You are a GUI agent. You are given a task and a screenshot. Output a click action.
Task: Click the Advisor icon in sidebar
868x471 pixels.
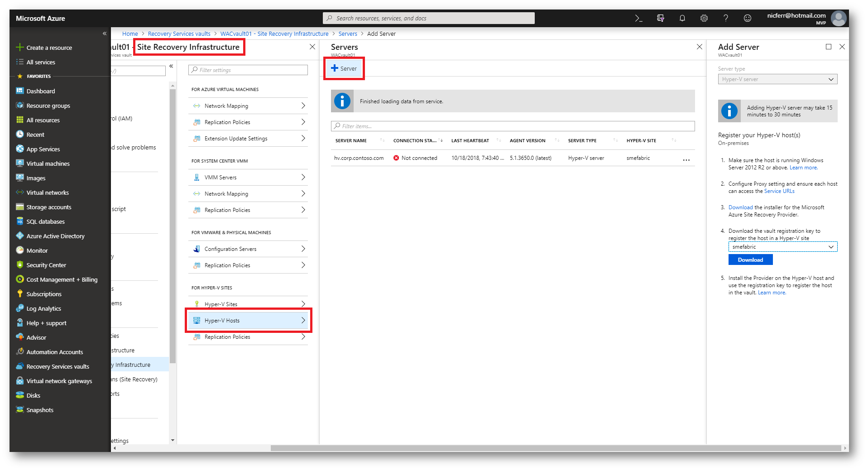[20, 337]
